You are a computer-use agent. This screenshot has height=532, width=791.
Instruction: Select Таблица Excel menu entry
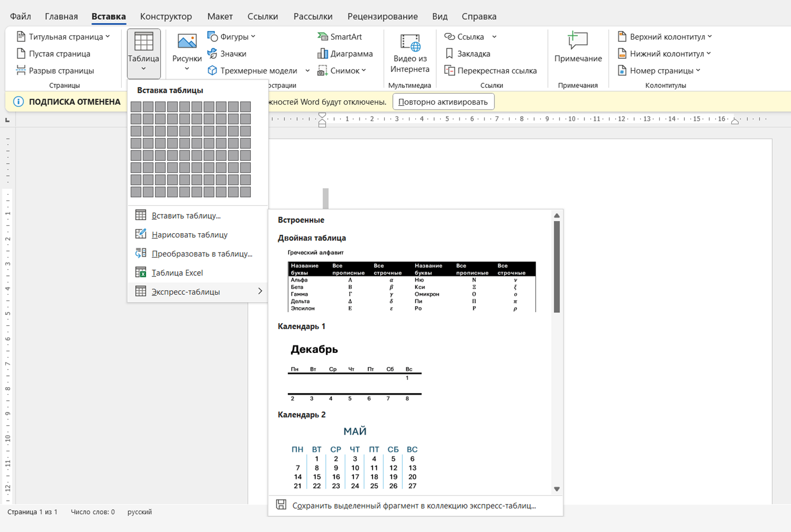(197, 273)
